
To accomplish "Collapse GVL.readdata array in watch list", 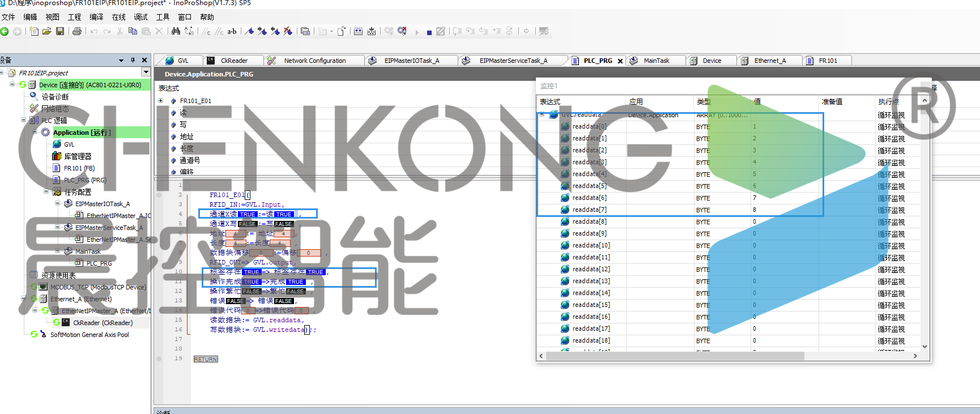I will point(542,115).
